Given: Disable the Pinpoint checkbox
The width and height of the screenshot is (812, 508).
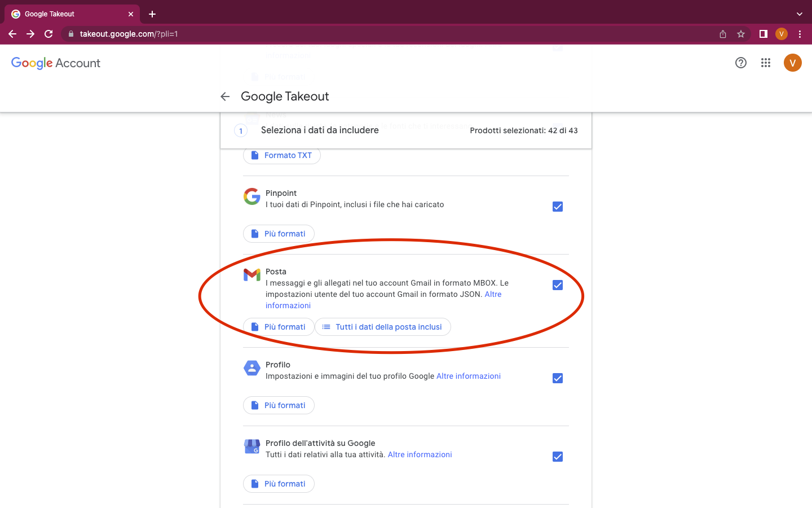Looking at the screenshot, I should (557, 207).
